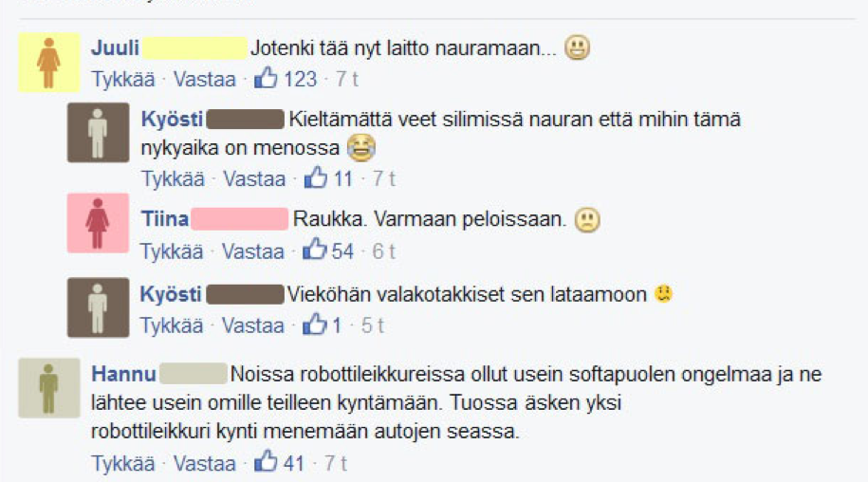Viewport: 868px width, 482px height.
Task: Click the thumbs-up icon showing 123 likes
Action: 266,78
